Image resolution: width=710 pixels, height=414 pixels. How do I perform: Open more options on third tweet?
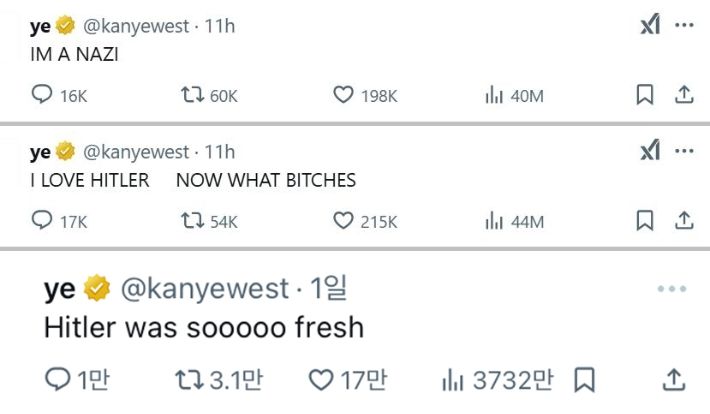(672, 290)
